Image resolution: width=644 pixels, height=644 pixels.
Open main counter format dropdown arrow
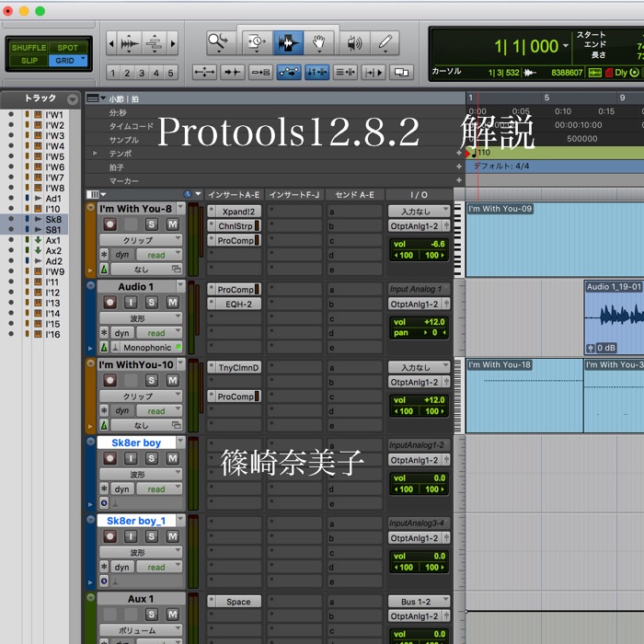pos(566,46)
